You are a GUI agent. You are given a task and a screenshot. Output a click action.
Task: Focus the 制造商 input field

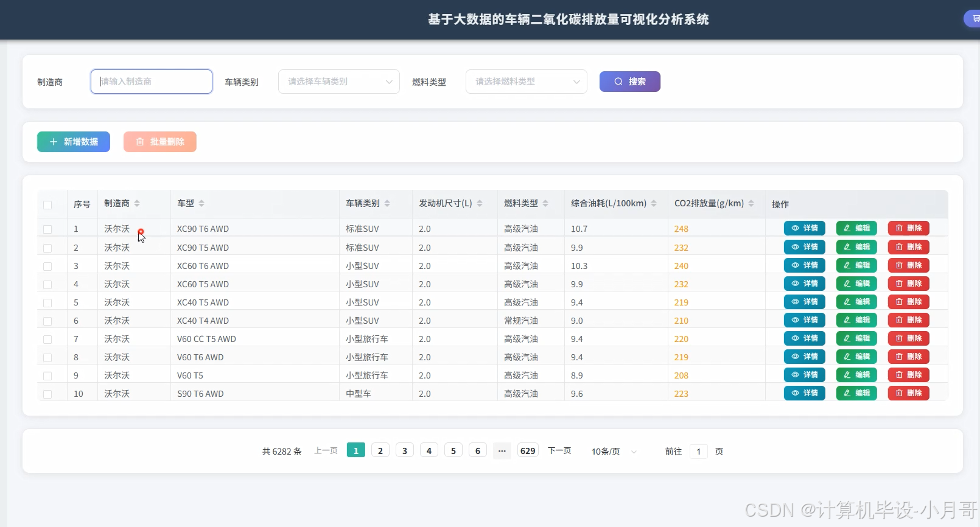pyautogui.click(x=152, y=82)
